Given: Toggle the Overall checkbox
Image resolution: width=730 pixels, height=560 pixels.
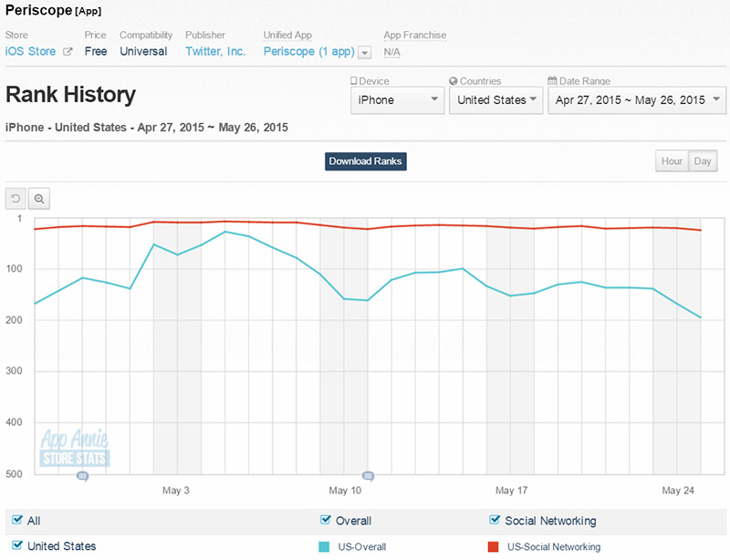Looking at the screenshot, I should pyautogui.click(x=326, y=520).
